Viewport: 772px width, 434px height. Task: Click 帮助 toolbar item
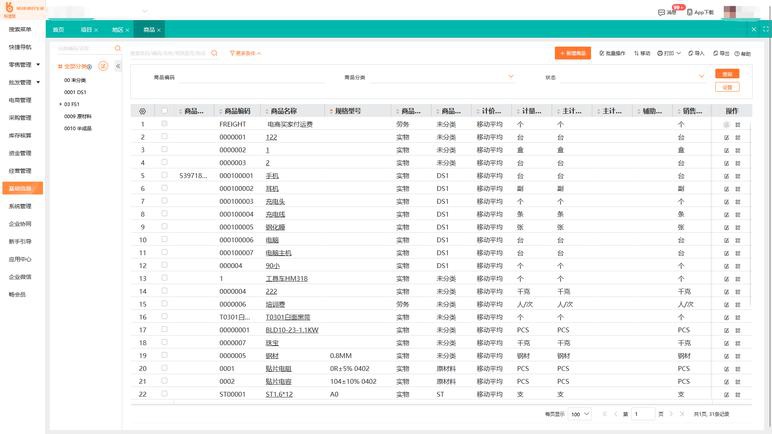pyautogui.click(x=743, y=53)
